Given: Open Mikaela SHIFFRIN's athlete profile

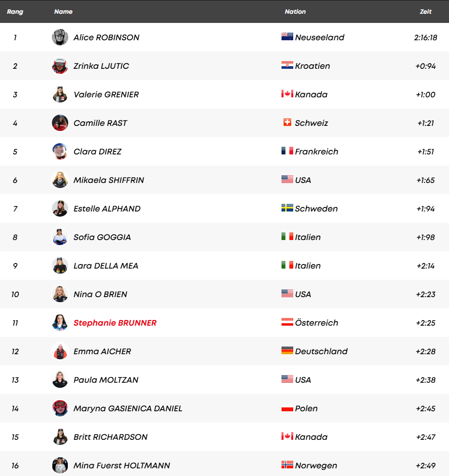Looking at the screenshot, I should point(108,180).
